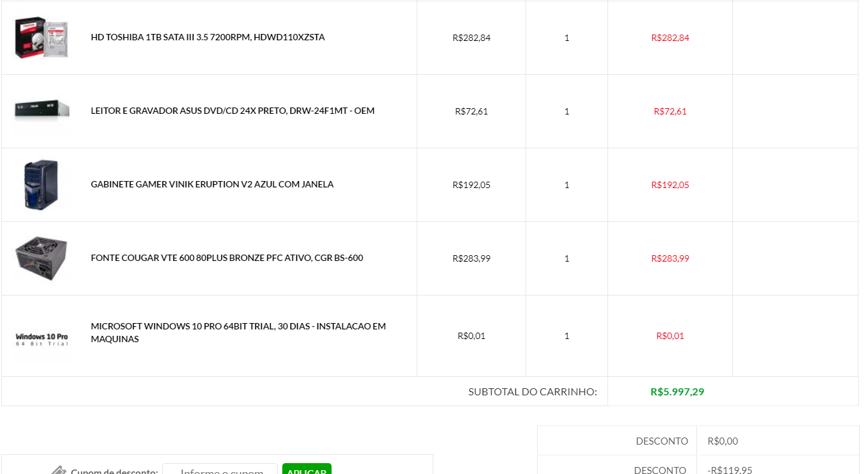Viewport: 868px width, 474px height.
Task: Open the Cougar VTE 600 power supply image
Action: click(42, 258)
